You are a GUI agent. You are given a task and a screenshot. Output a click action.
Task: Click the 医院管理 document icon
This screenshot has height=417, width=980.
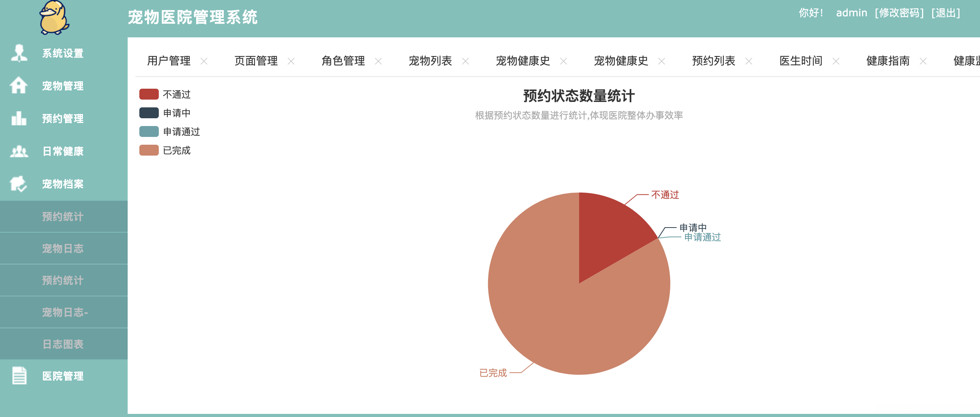click(19, 377)
